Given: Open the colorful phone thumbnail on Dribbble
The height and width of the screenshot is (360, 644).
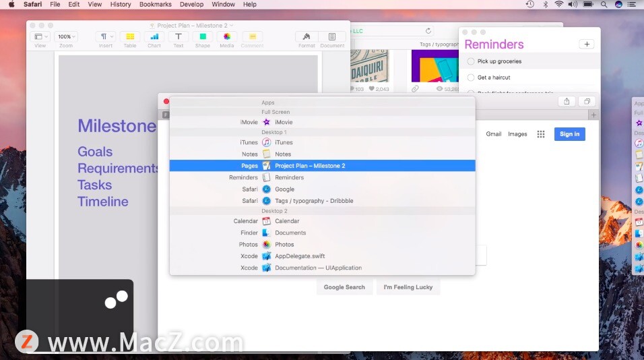Looking at the screenshot, I should (434, 66).
